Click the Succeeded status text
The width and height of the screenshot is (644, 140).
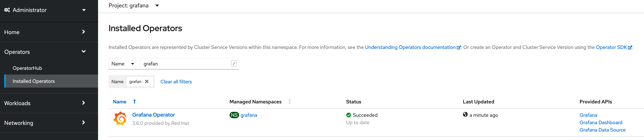(x=365, y=115)
